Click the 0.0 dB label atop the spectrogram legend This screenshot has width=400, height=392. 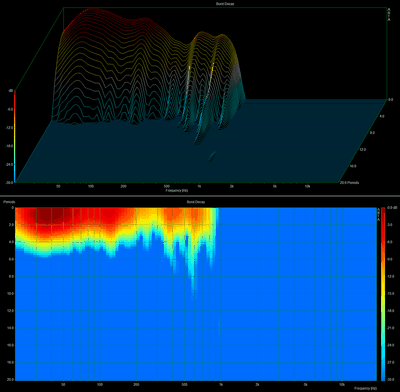tap(392, 207)
